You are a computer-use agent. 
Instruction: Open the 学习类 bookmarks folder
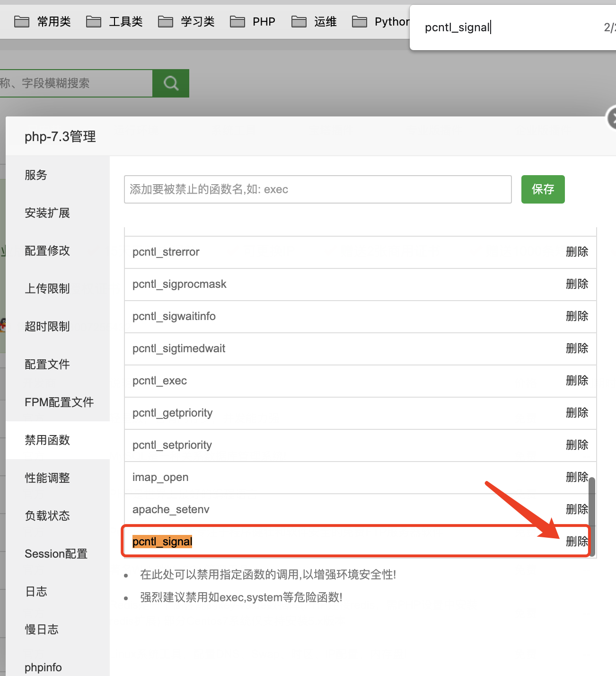coord(186,22)
